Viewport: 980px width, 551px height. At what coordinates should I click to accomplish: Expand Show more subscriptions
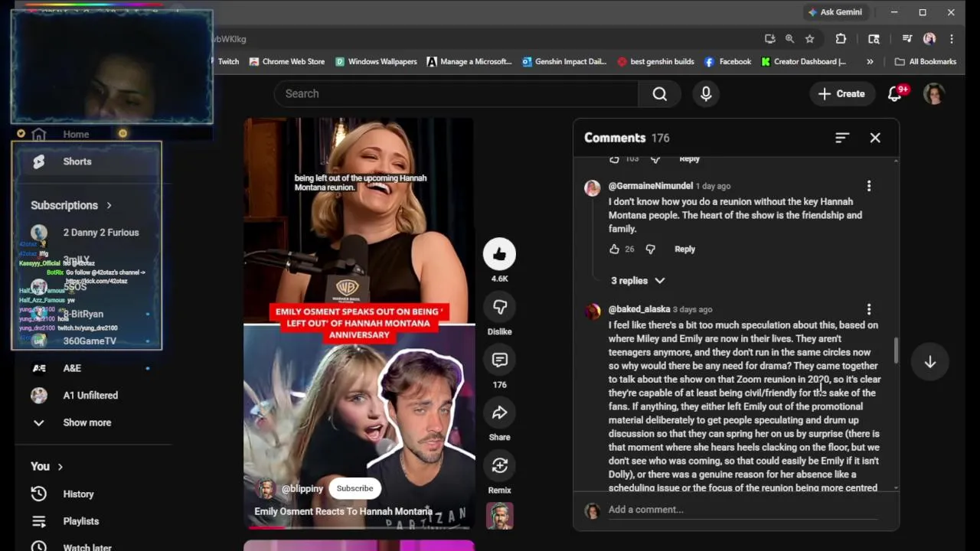(x=87, y=422)
